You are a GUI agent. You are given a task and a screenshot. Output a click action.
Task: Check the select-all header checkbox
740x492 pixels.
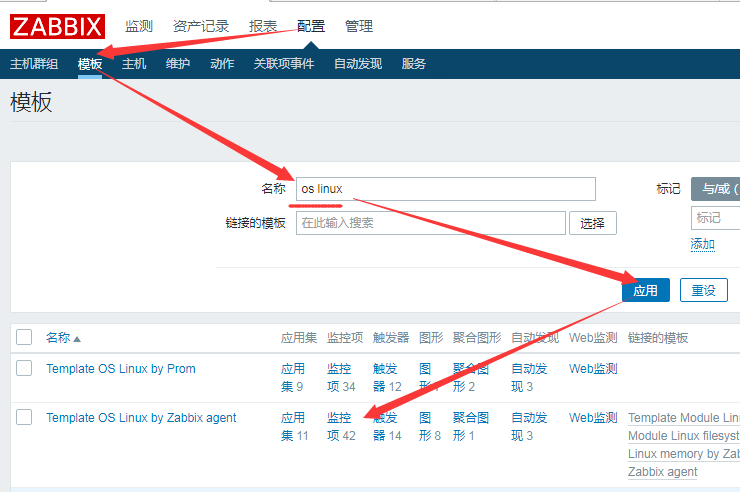pyautogui.click(x=24, y=337)
